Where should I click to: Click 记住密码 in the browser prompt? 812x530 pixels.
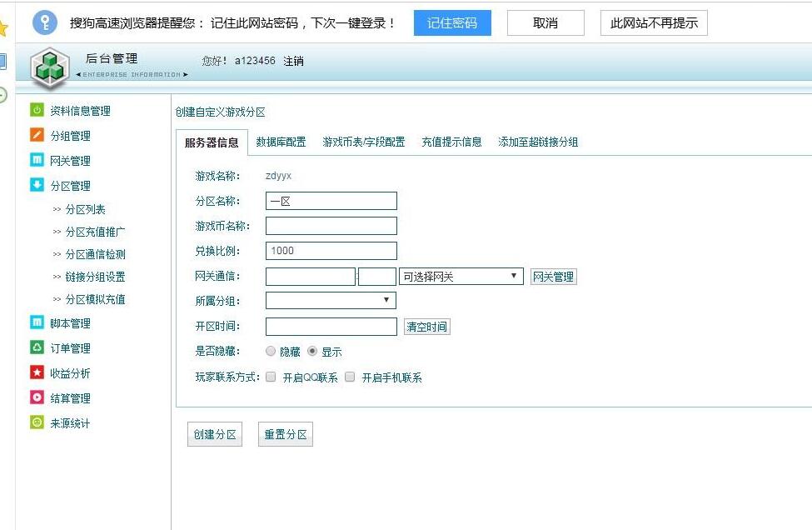point(452,23)
